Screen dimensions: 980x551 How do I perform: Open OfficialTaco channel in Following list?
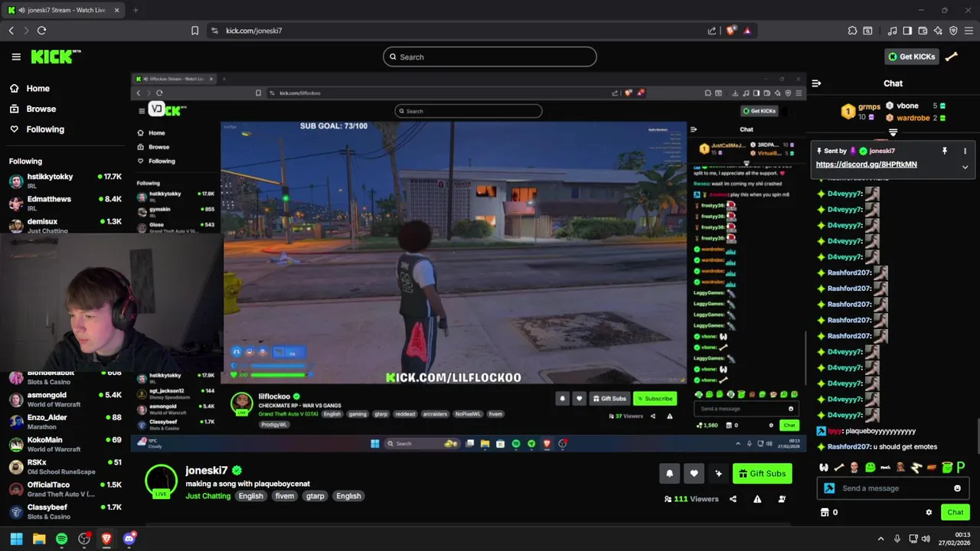[65, 488]
